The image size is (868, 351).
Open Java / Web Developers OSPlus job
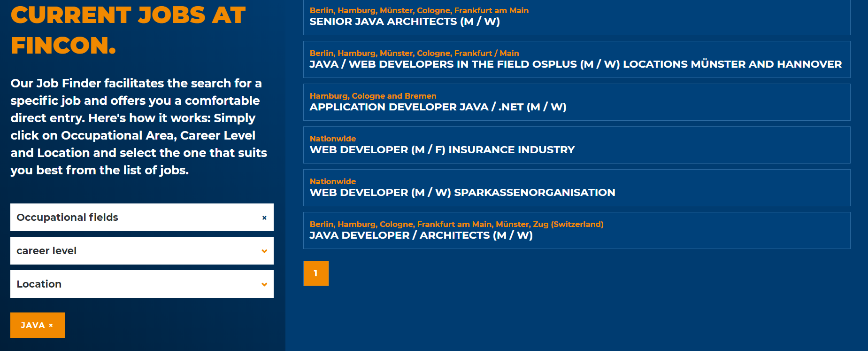576,59
